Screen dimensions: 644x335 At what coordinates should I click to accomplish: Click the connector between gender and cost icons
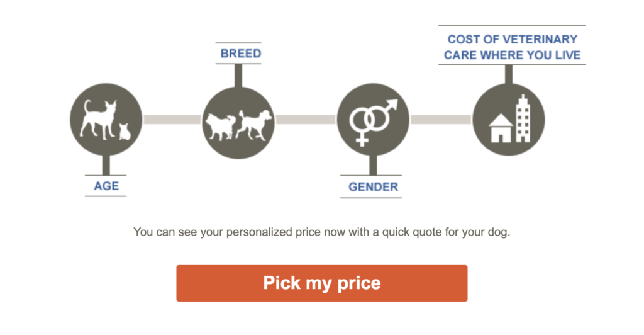point(440,119)
